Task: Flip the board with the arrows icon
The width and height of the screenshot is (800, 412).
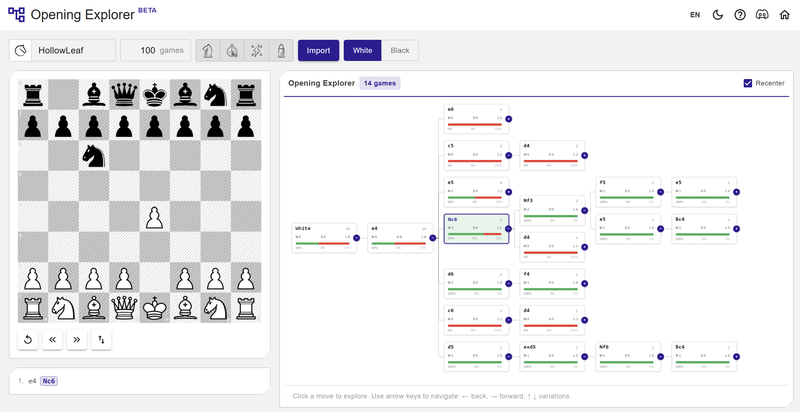Action: point(102,340)
